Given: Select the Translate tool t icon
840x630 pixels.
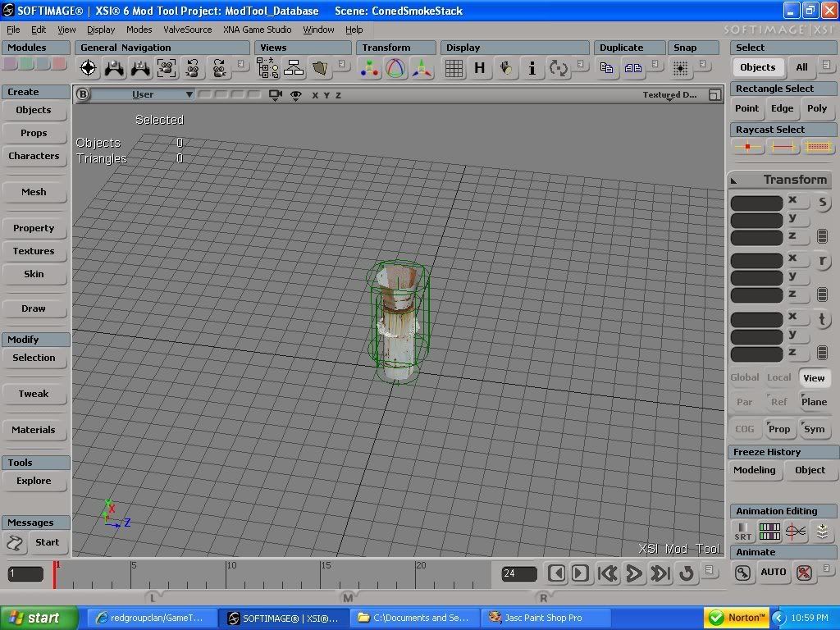Looking at the screenshot, I should (822, 320).
